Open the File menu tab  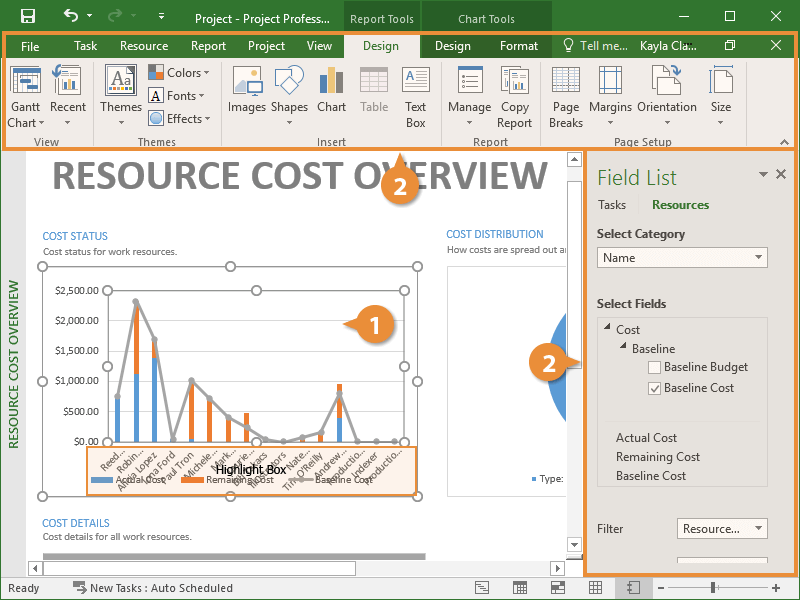click(x=30, y=46)
